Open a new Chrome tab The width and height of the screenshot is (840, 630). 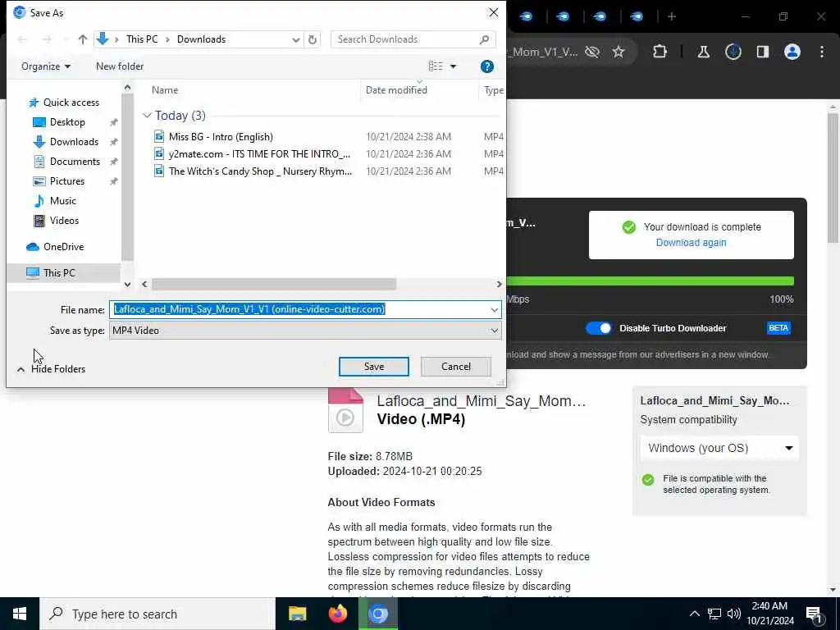(x=672, y=16)
